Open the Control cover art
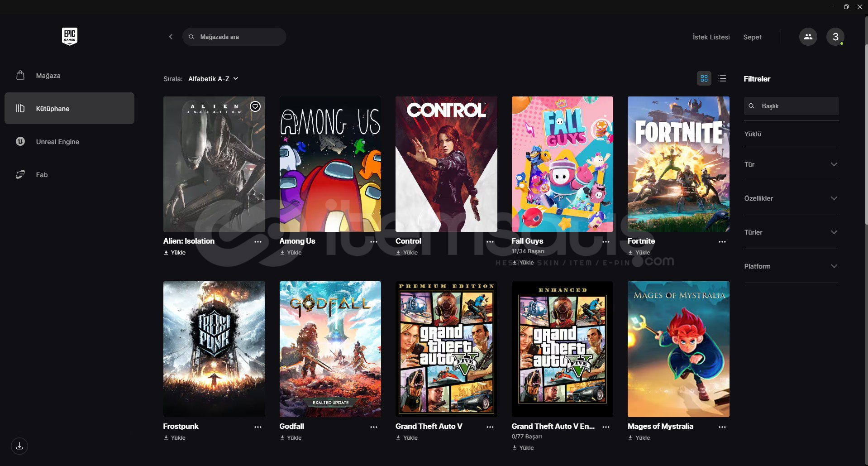The width and height of the screenshot is (868, 466). point(446,164)
